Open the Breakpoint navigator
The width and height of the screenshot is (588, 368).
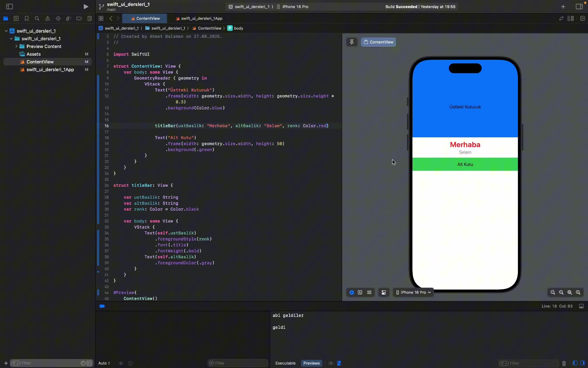click(79, 18)
